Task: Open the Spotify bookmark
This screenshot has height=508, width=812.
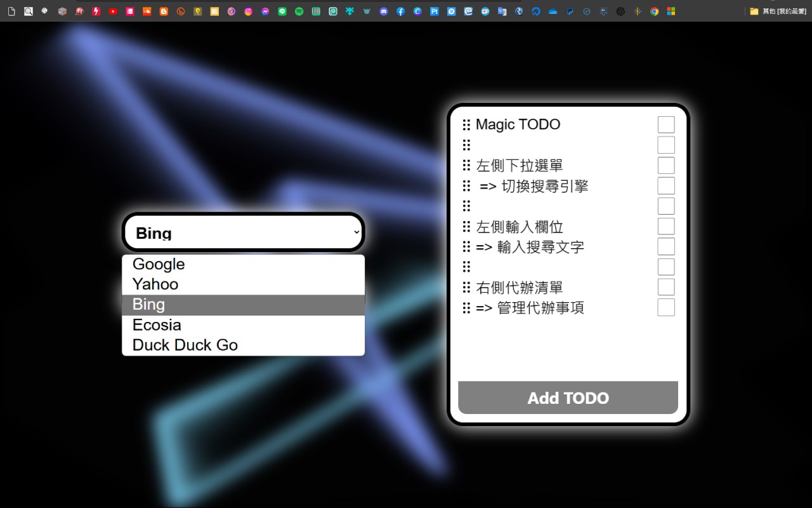Action: coord(299,11)
